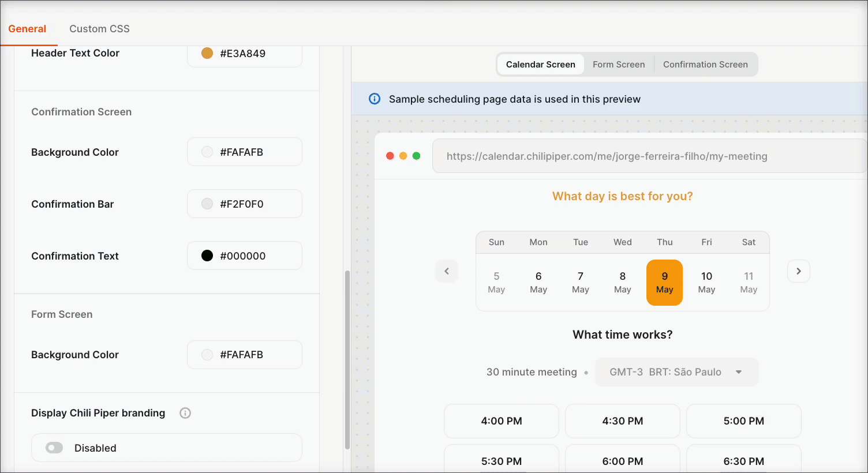868x473 pixels.
Task: Select 11 May in the calendar
Action: [749, 283]
